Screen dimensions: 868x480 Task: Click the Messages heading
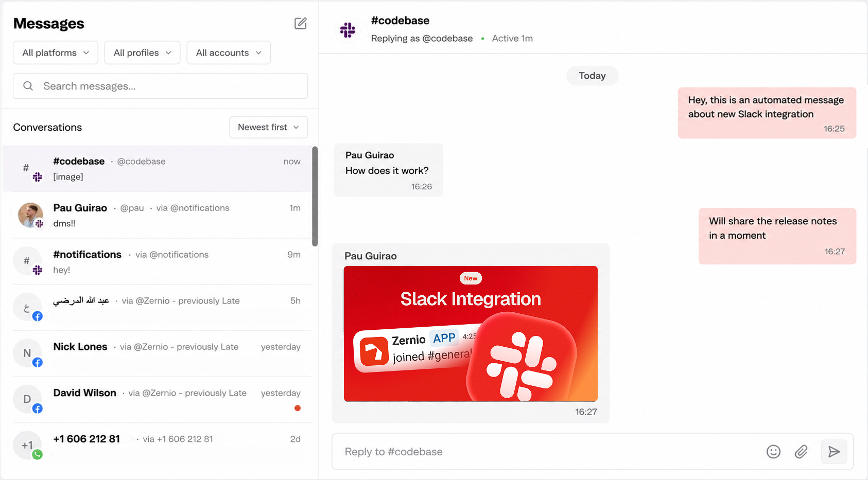coord(48,24)
